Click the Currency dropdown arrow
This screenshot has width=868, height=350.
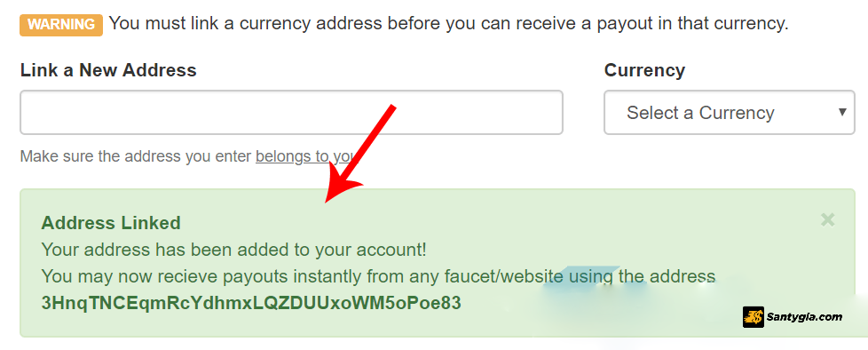(842, 112)
